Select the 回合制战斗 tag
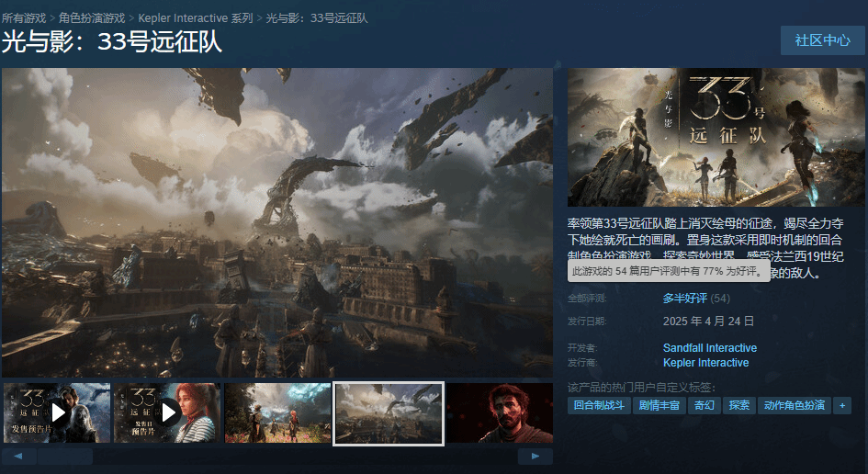The width and height of the screenshot is (868, 474). click(599, 405)
